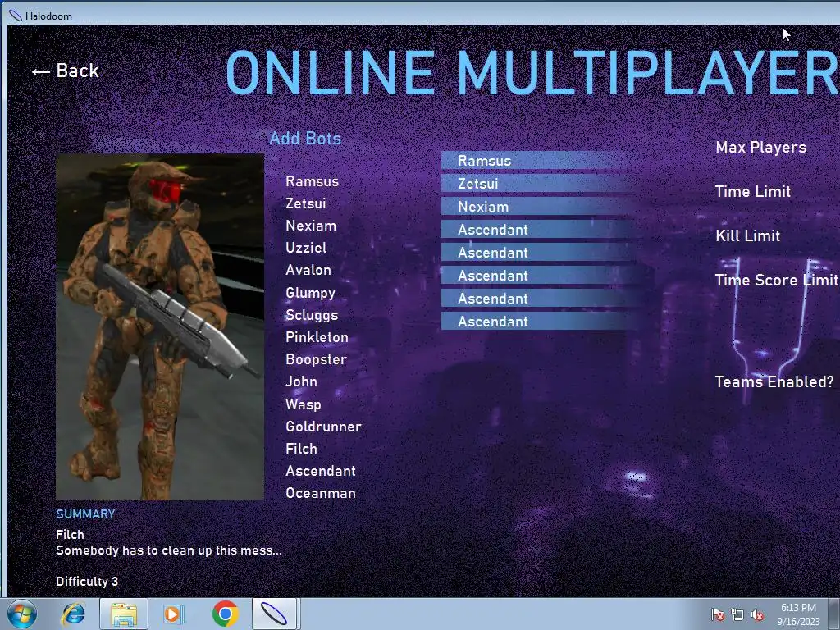This screenshot has height=630, width=840.
Task: Add the Boopster bot
Action: click(316, 359)
